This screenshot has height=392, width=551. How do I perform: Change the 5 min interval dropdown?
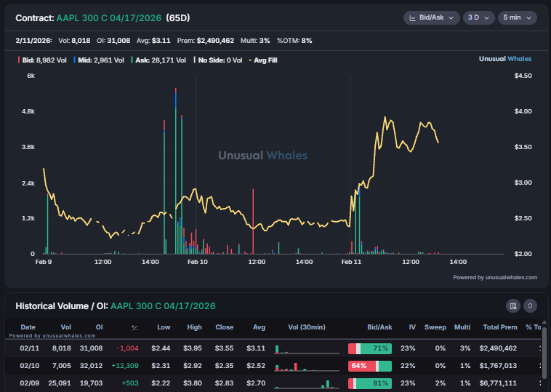click(517, 17)
